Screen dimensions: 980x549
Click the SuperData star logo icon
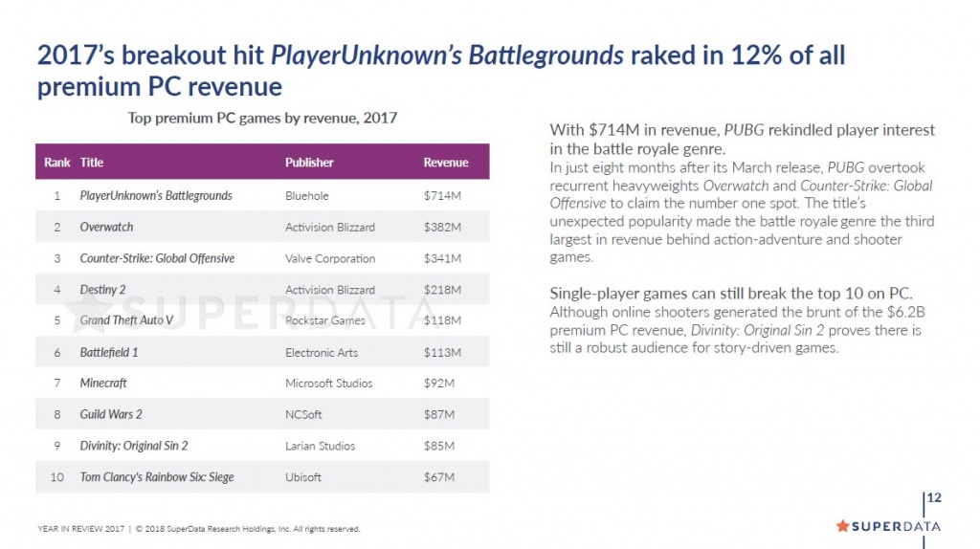tap(842, 526)
